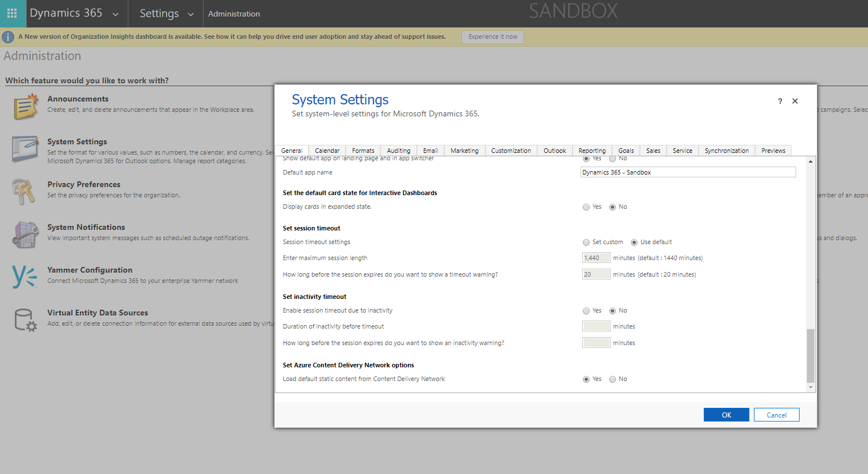Screen dimensions: 868x474
Task: Open the Customization tab
Action: pyautogui.click(x=510, y=151)
